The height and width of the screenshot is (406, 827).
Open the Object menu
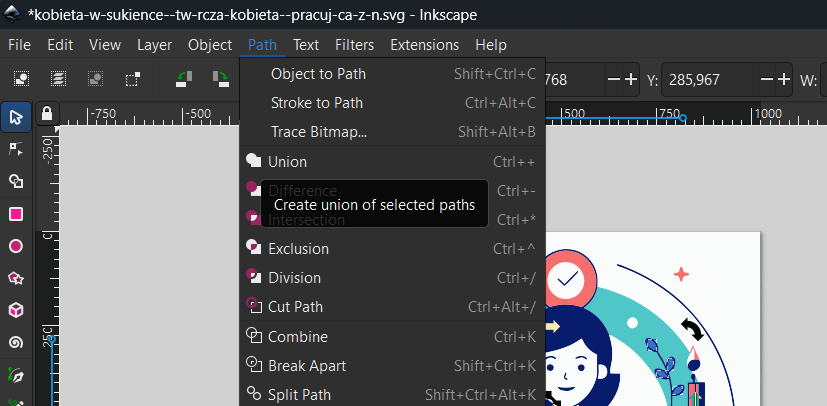click(x=210, y=45)
